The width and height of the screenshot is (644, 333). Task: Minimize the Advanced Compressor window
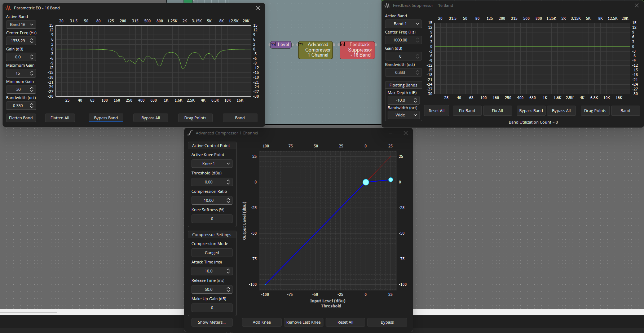click(x=391, y=133)
